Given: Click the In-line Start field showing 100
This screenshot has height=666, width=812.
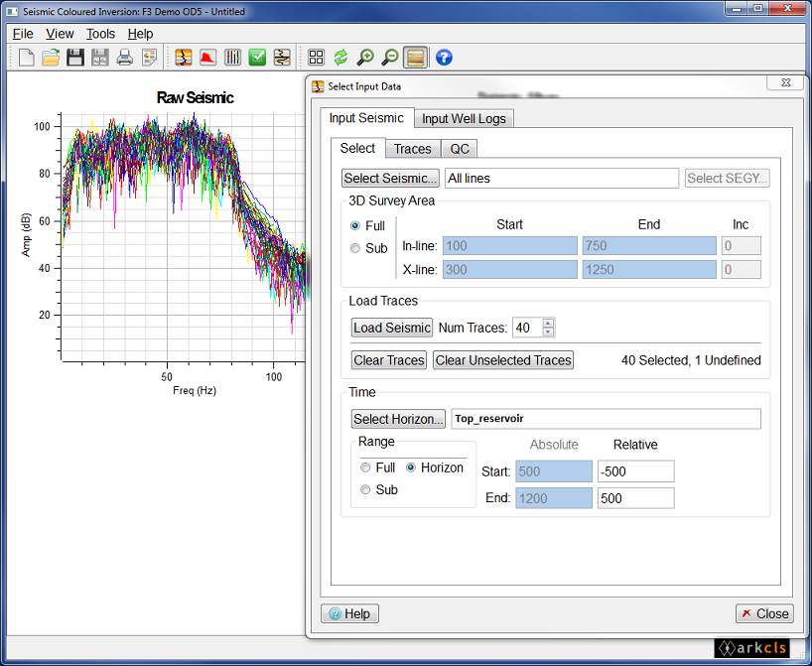Looking at the screenshot, I should point(509,246).
